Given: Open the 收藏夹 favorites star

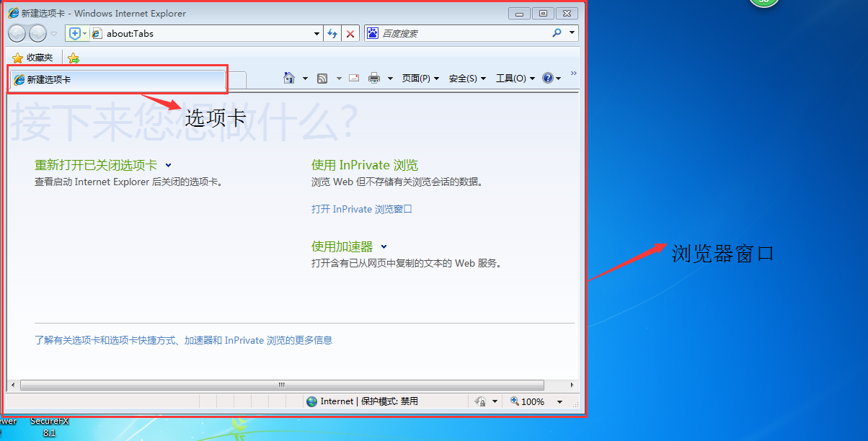Looking at the screenshot, I should 17,58.
